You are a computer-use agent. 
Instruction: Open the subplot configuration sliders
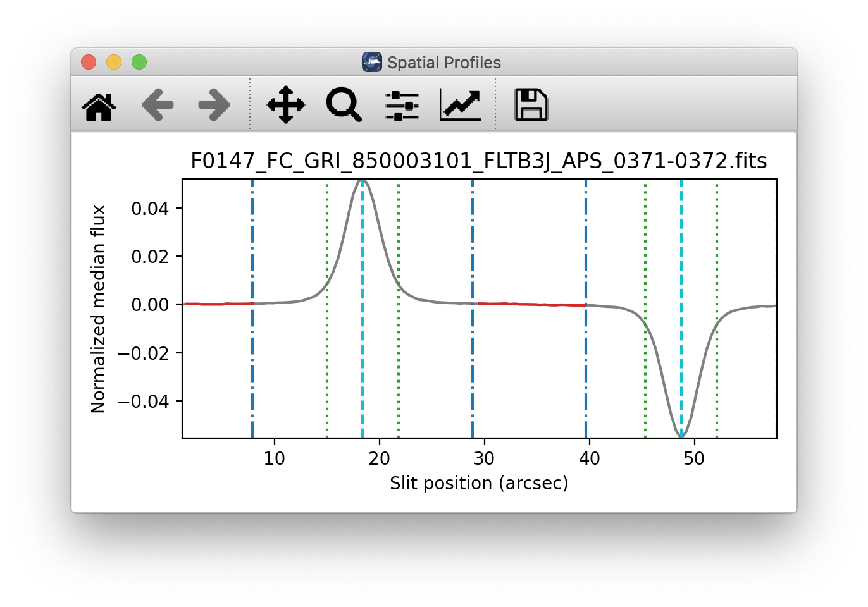tap(402, 105)
